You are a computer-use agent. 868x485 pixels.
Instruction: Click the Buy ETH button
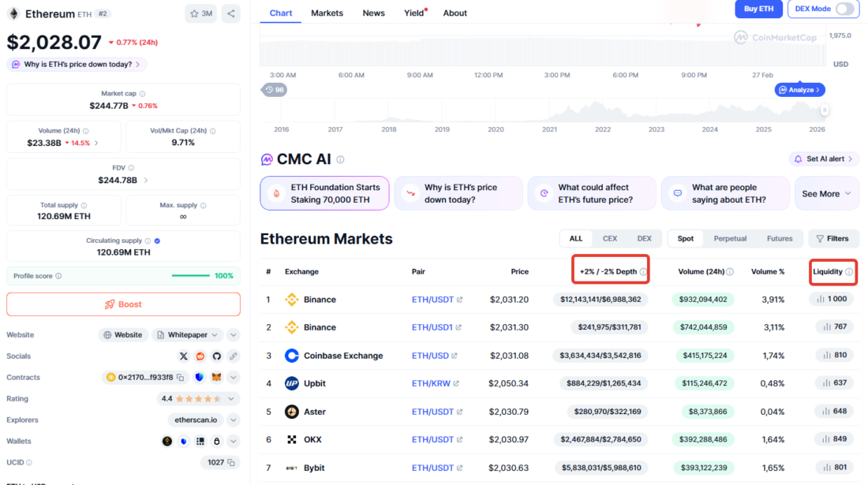click(x=758, y=9)
